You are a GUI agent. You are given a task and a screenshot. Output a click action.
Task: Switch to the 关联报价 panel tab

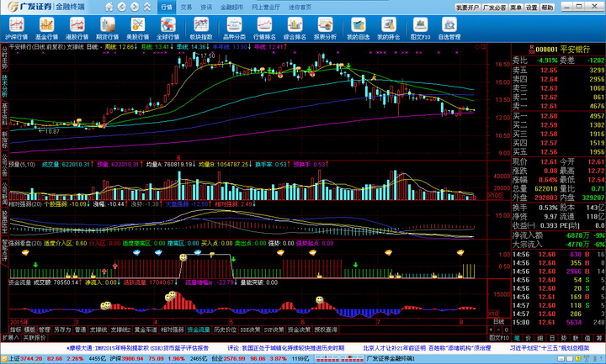pos(34,338)
